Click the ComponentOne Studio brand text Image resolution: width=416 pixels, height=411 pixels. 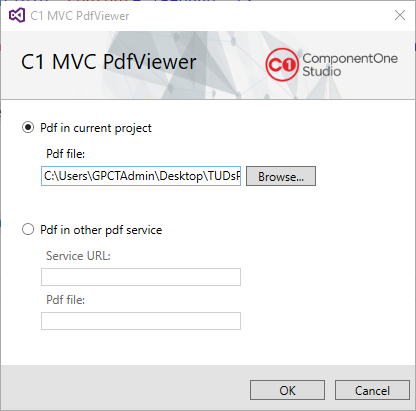pyautogui.click(x=350, y=65)
